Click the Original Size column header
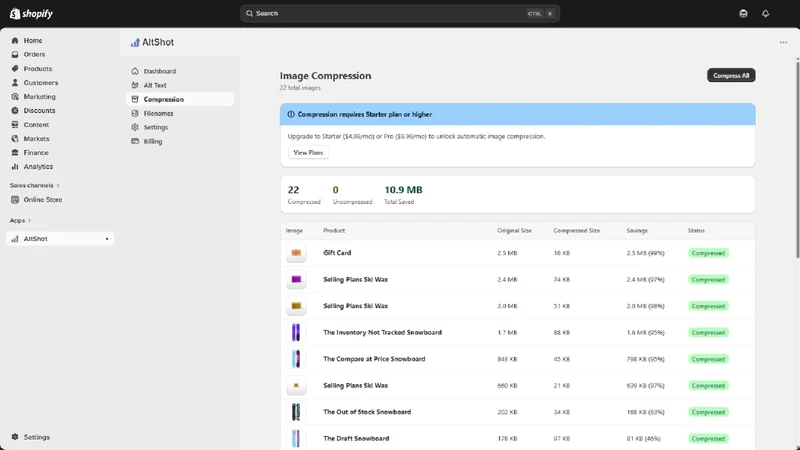 click(514, 231)
